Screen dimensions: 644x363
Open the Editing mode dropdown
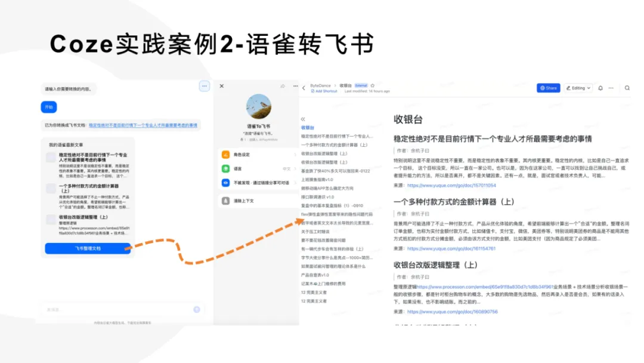578,88
